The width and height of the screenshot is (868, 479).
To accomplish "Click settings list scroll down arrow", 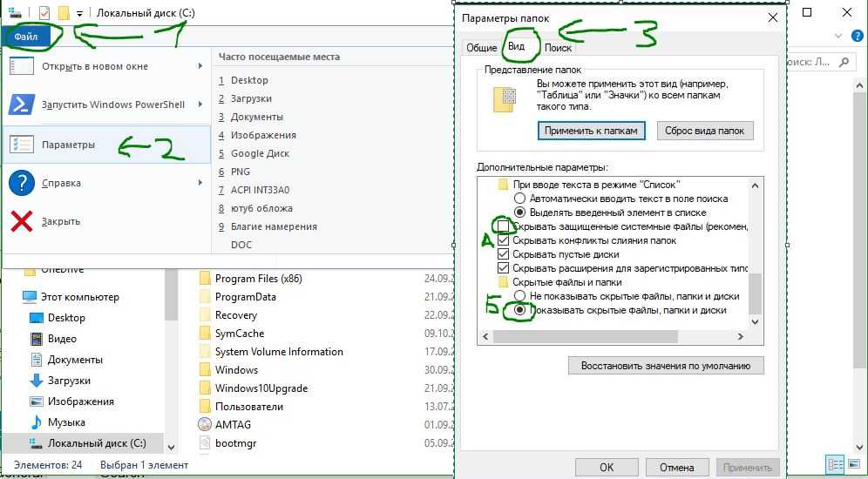I will [756, 322].
